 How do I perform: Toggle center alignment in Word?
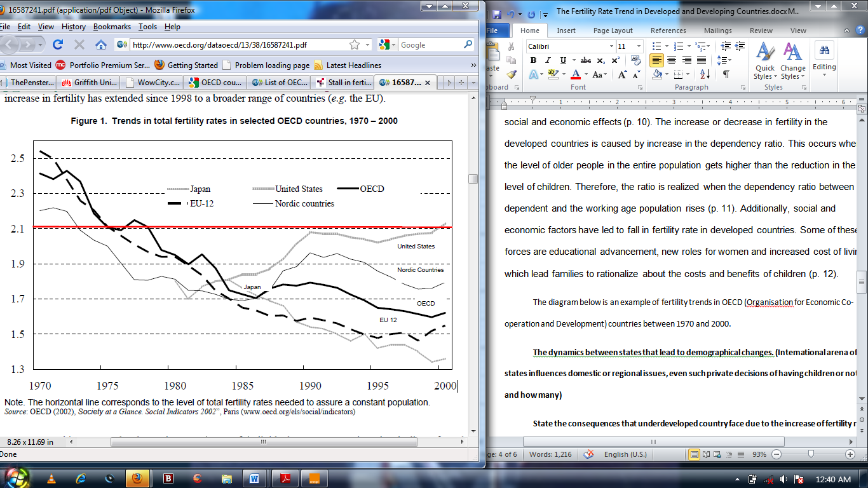[672, 60]
